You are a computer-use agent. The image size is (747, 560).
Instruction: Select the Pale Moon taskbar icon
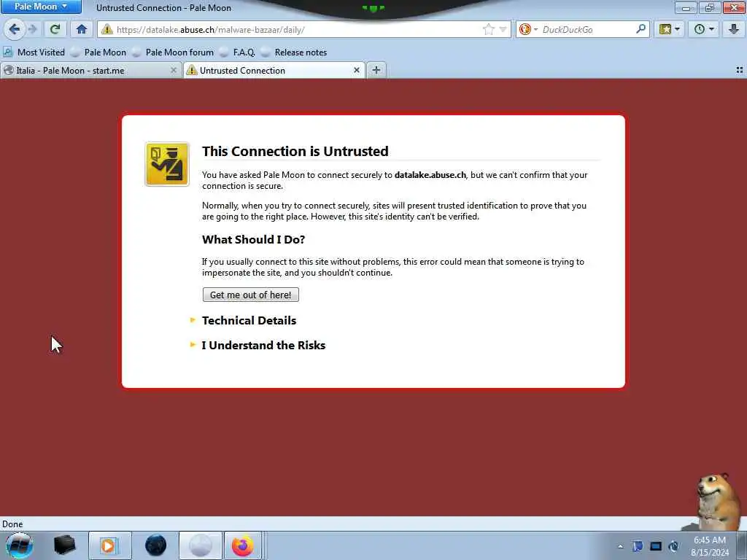201,545
